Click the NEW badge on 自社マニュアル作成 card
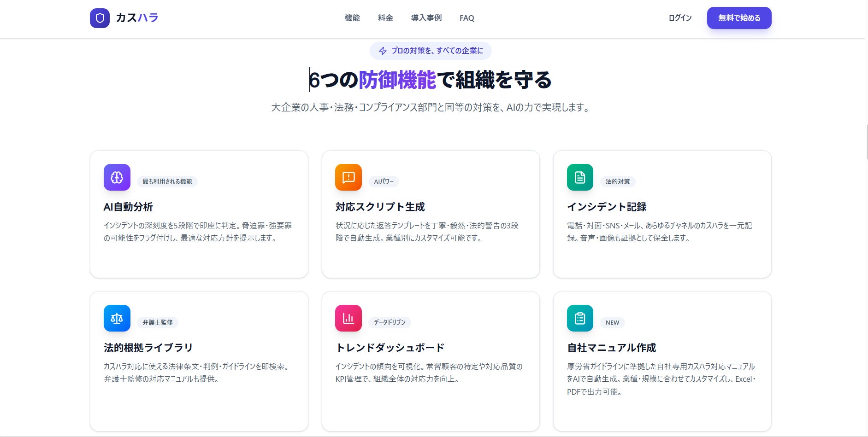 pyautogui.click(x=612, y=322)
